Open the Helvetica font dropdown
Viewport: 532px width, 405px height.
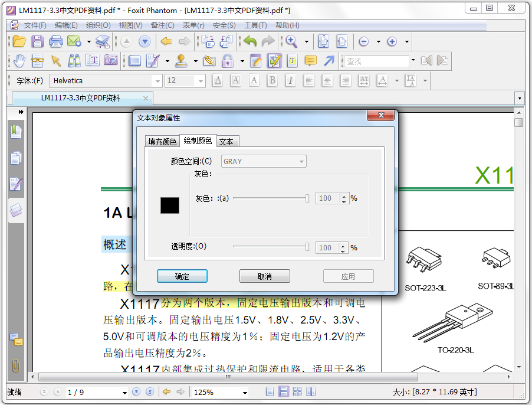[x=105, y=81]
